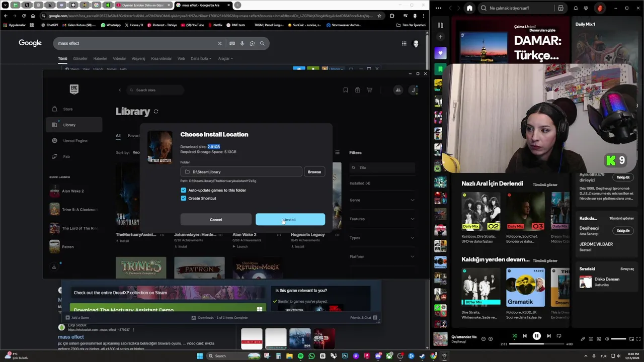The height and width of the screenshot is (362, 644).
Task: Click Google voice search microphone icon
Action: [x=242, y=43]
